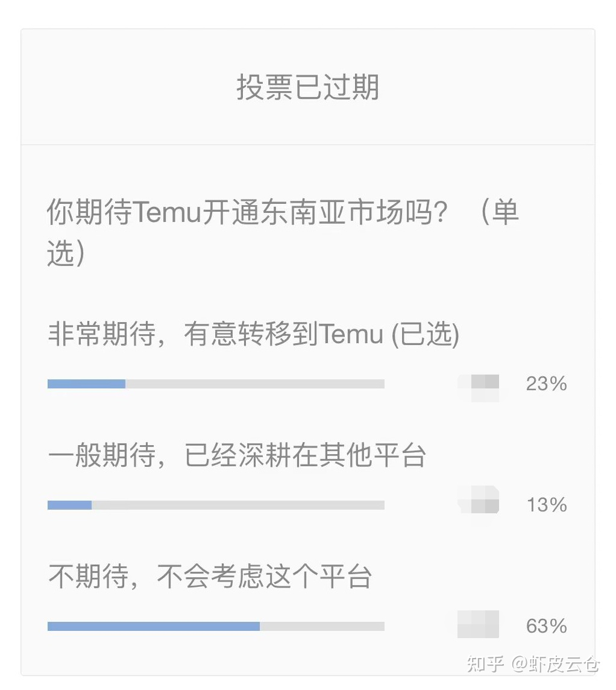This screenshot has height=690, width=616.
Task: Click the poll question about Temu 东南亚市场
Action: coord(283,232)
